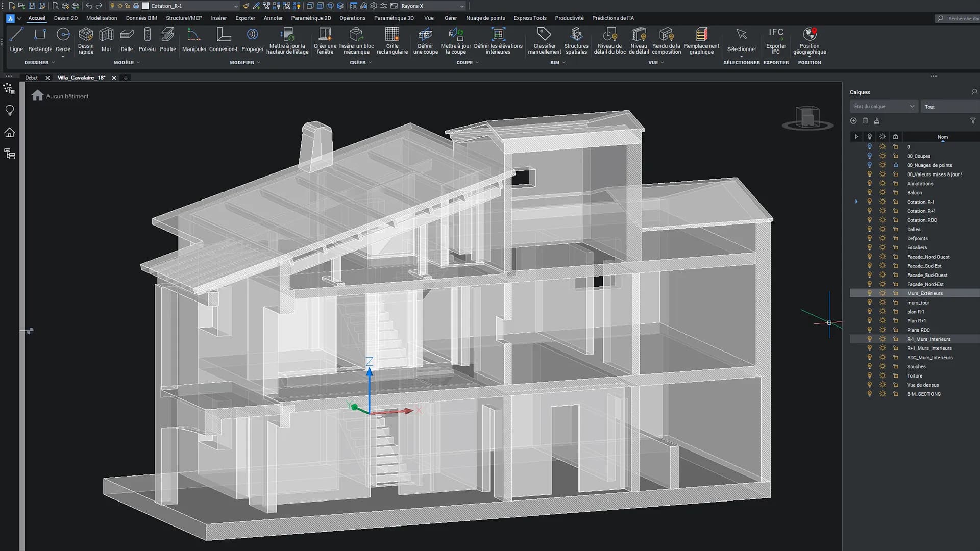This screenshot has height=551, width=980.
Task: Click the Tout filter field in Calques
Action: (x=949, y=106)
